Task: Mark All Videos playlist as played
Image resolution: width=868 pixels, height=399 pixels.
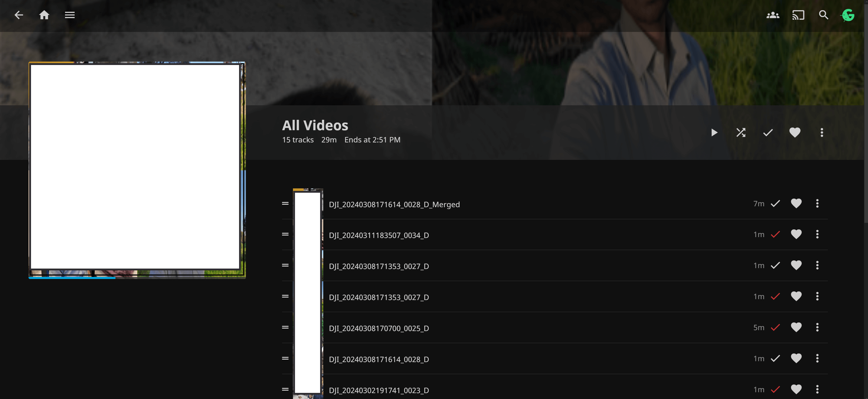Action: pos(767,132)
